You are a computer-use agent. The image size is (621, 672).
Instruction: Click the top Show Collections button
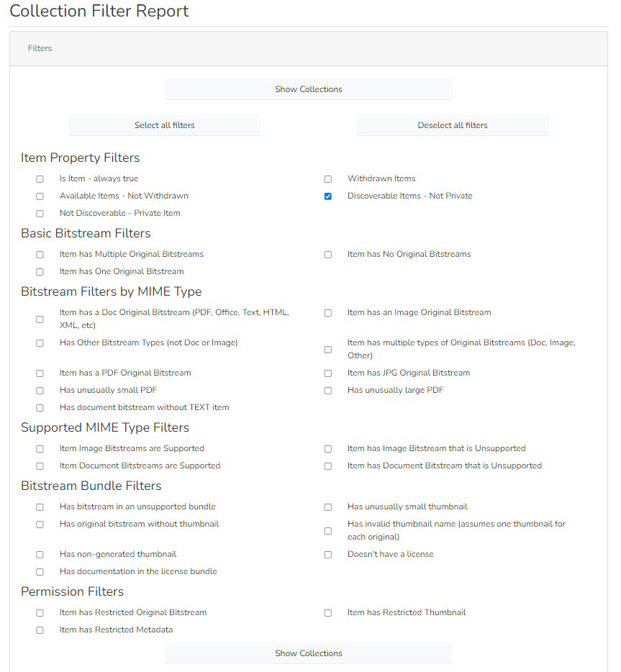point(308,89)
